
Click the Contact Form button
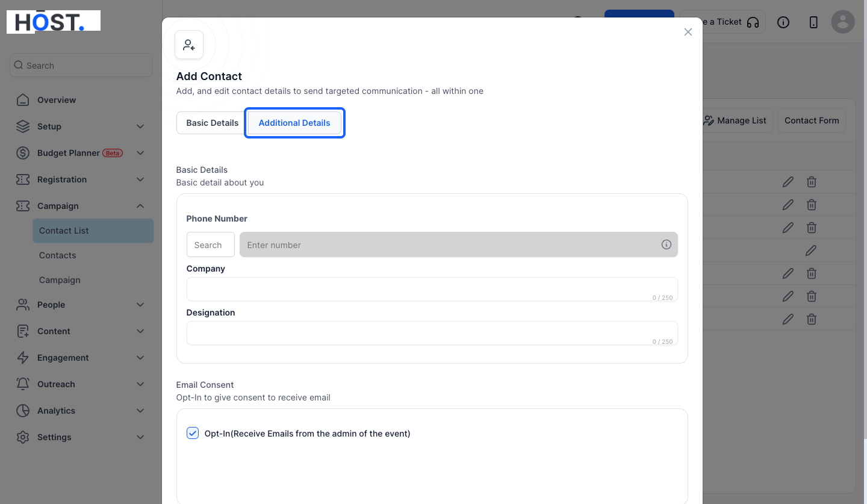point(812,120)
